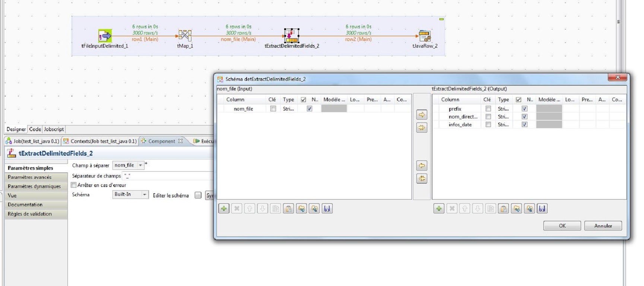
Task: Click Annuler to cancel schema dialog
Action: 603,226
